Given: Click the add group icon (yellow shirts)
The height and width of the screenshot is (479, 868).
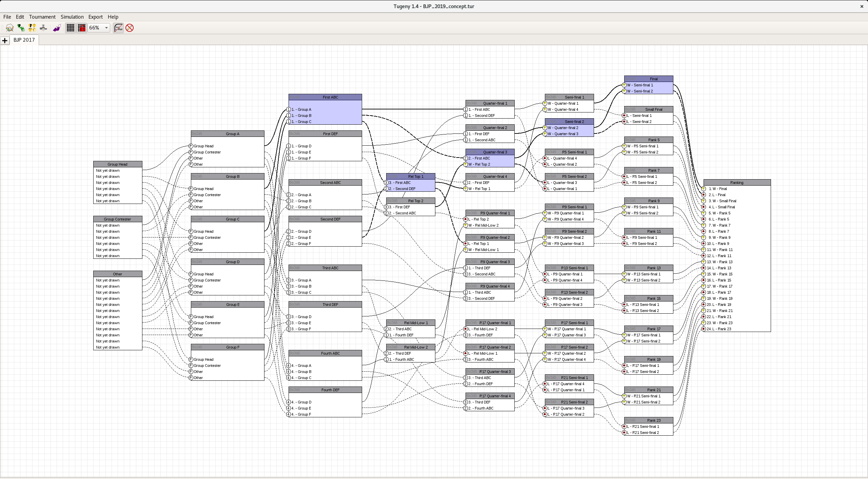Looking at the screenshot, I should click(32, 28).
